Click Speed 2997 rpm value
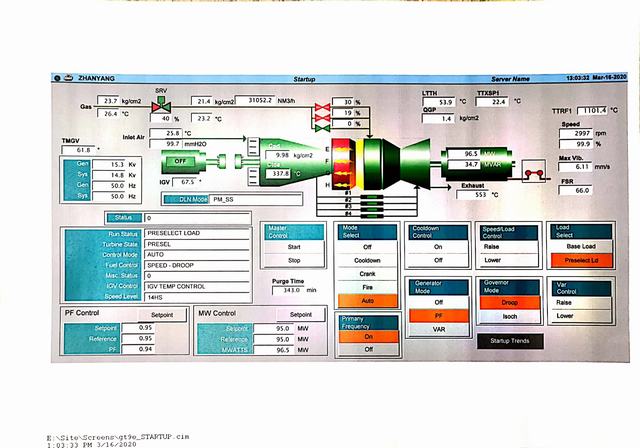The width and height of the screenshot is (640, 448). tap(576, 133)
